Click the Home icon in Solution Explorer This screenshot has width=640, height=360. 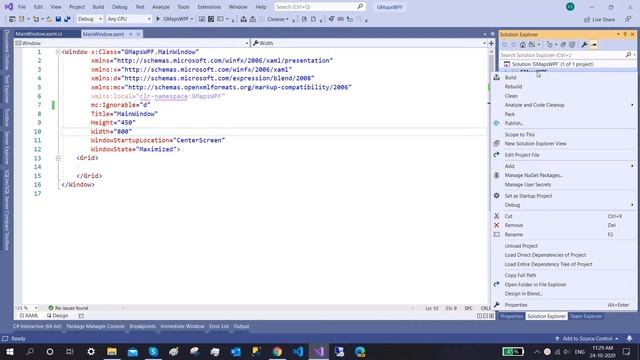tap(522, 44)
